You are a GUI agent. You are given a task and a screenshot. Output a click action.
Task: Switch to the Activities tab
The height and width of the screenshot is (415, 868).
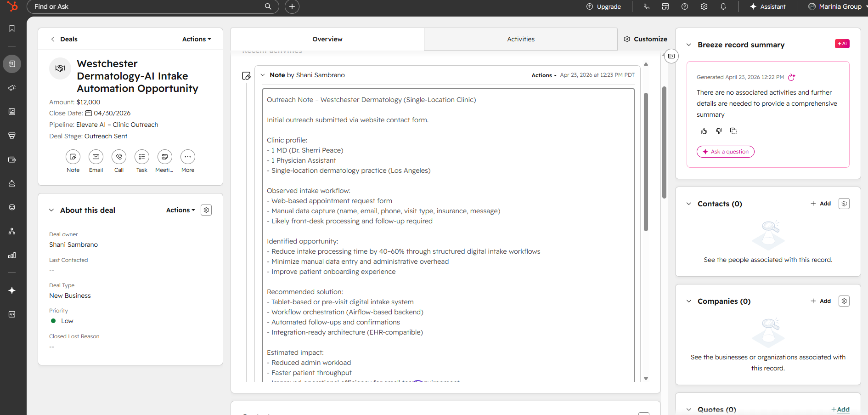click(x=520, y=39)
